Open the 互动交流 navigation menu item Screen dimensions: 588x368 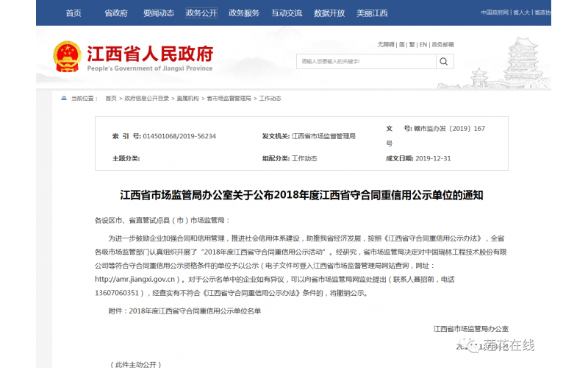pyautogui.click(x=287, y=13)
